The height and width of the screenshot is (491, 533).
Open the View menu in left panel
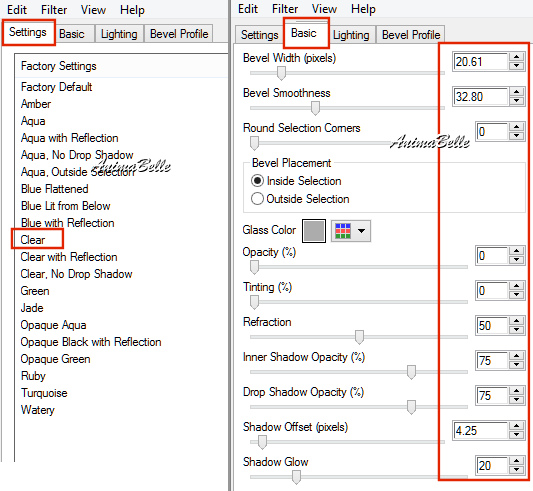click(x=93, y=10)
